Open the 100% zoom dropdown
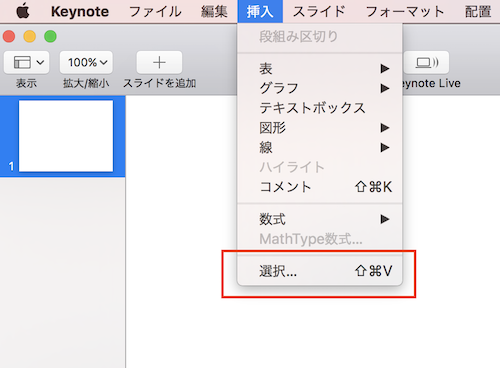500x368 pixels. (86, 62)
